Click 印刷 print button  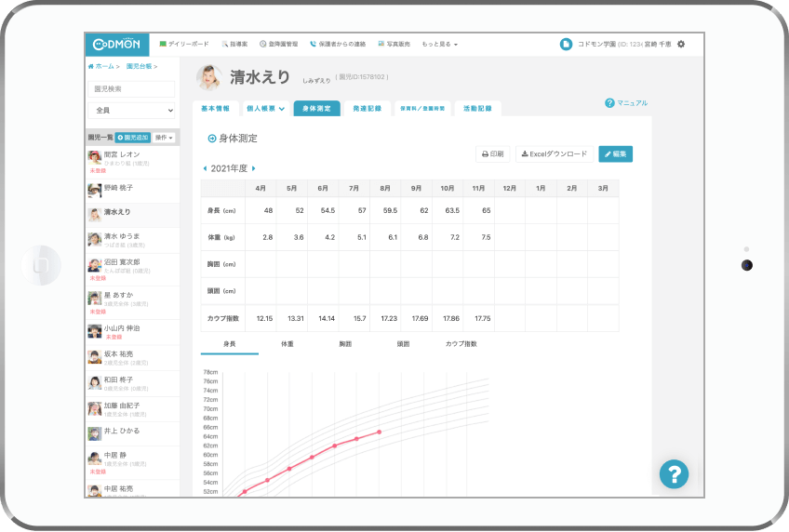(x=493, y=153)
